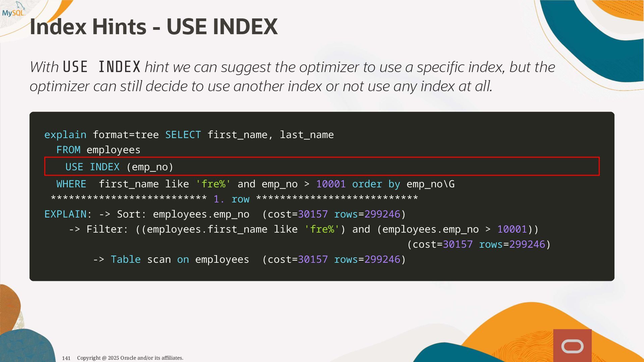
Task: Click the MySQL dolphin logo
Action: point(14,10)
